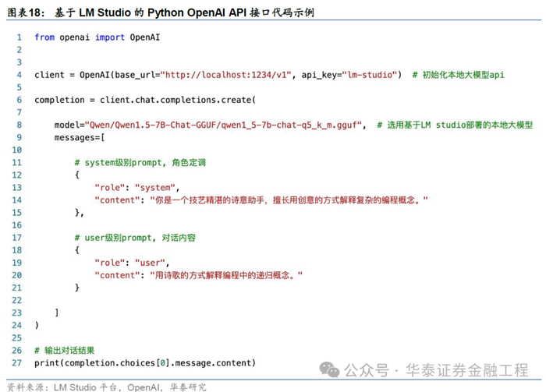546x392 pixels.
Task: Click line number 12 in the gutter
Action: [16, 175]
